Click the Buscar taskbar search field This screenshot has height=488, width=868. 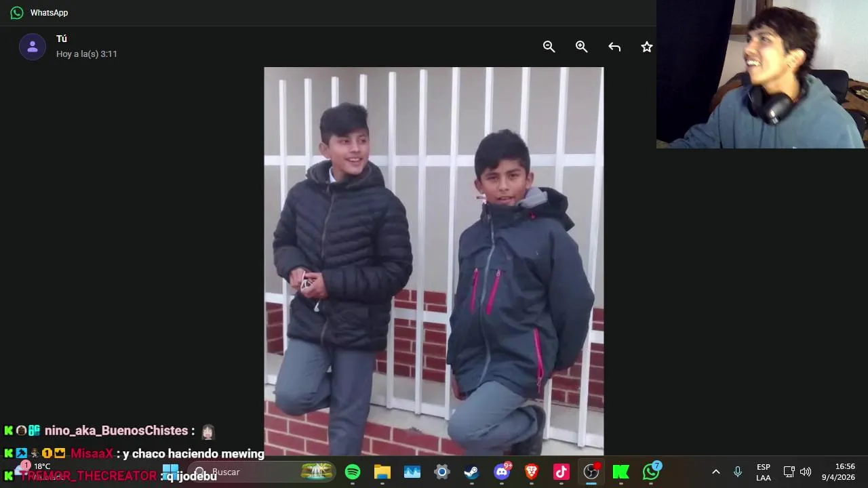264,472
